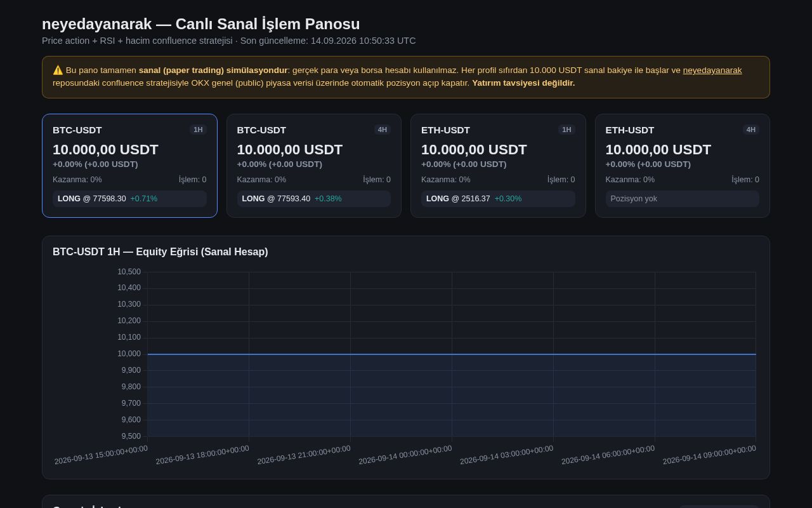Click the 10,300 y-axis label
Image resolution: width=812 pixels, height=508 pixels.
click(129, 304)
